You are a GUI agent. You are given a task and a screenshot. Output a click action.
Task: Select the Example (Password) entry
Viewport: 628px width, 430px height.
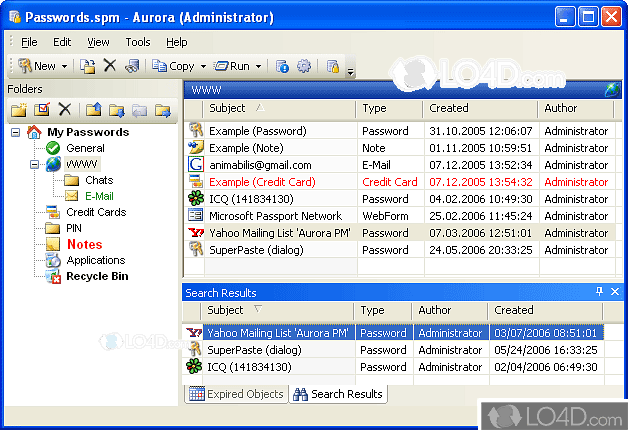coord(399,131)
